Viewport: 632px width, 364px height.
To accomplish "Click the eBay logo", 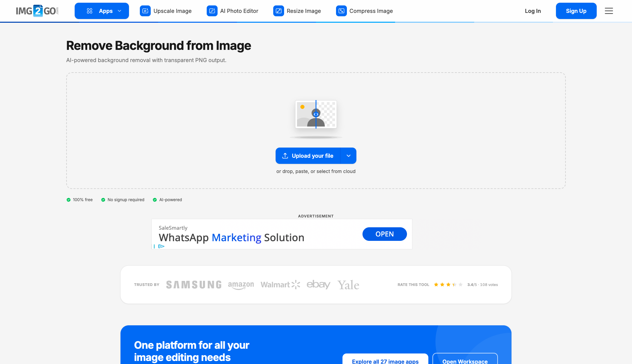I will point(318,284).
